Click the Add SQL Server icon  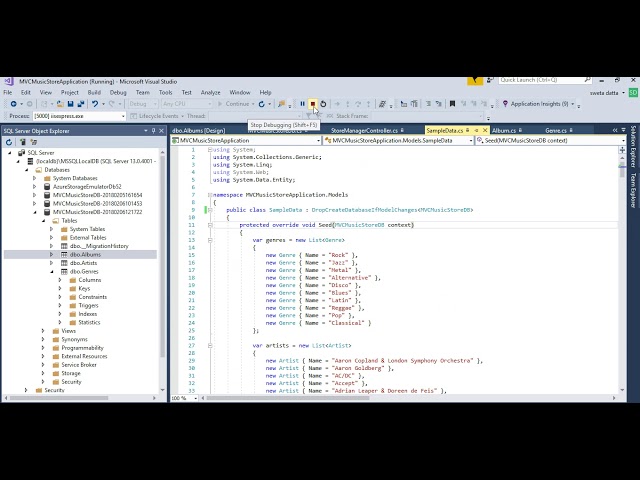(23, 141)
